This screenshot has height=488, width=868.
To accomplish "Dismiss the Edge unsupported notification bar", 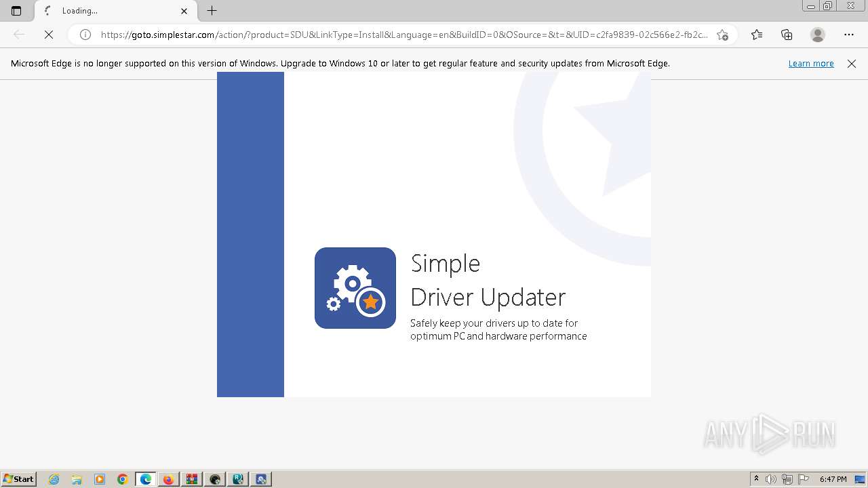I will pos(852,63).
